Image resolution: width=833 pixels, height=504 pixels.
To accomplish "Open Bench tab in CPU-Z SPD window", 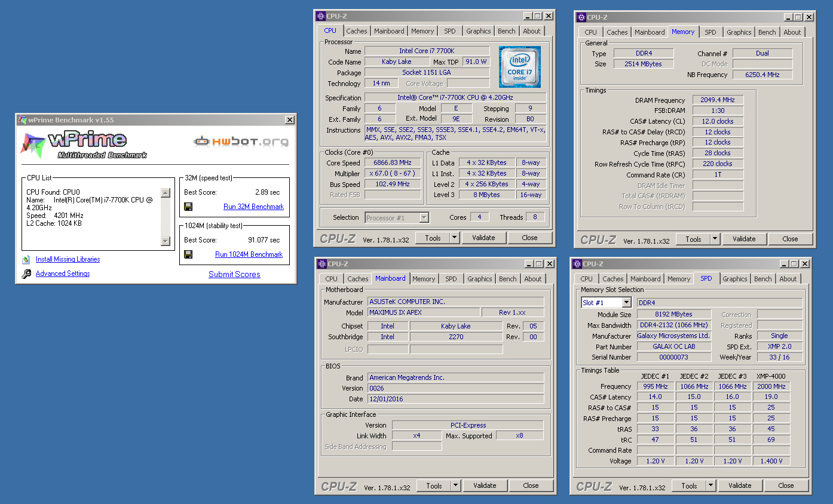I will 763,279.
